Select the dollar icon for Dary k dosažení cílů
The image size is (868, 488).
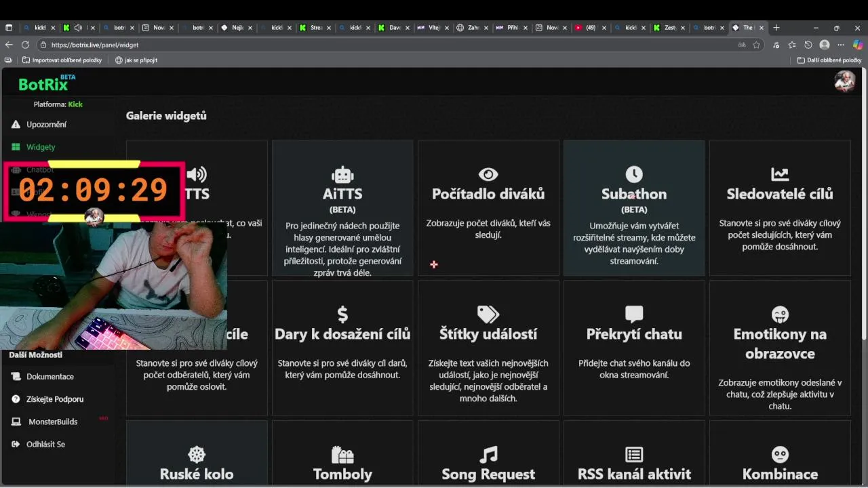pos(342,314)
